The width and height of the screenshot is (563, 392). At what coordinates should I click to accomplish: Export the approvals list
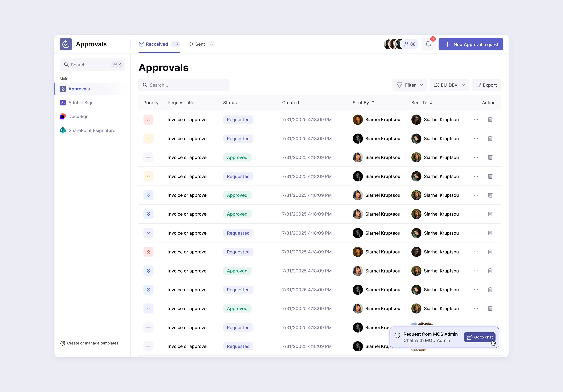[x=486, y=85]
